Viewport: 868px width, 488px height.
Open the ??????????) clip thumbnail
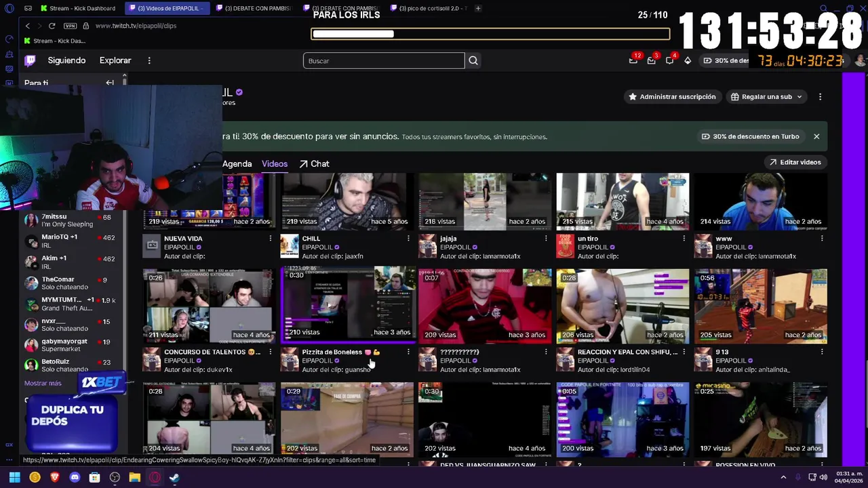485,306
